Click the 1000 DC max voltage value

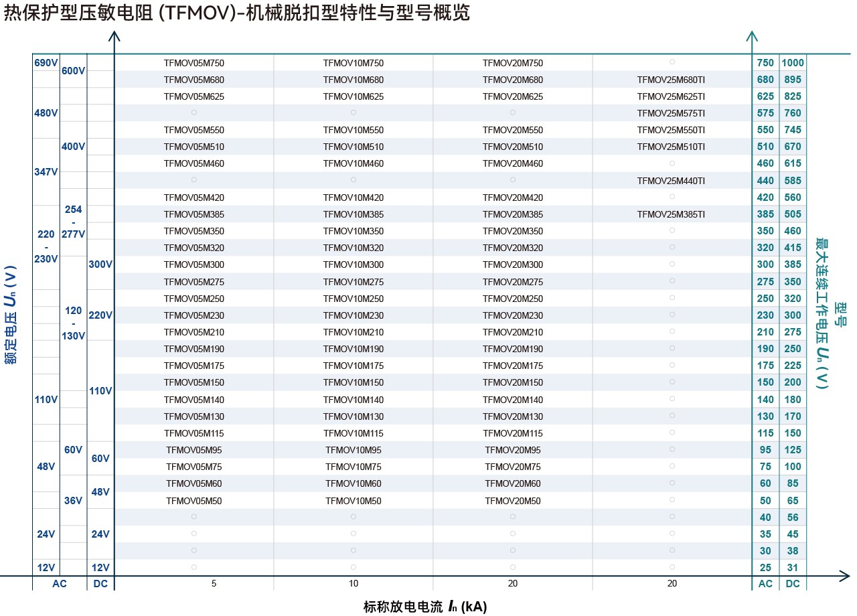(792, 63)
